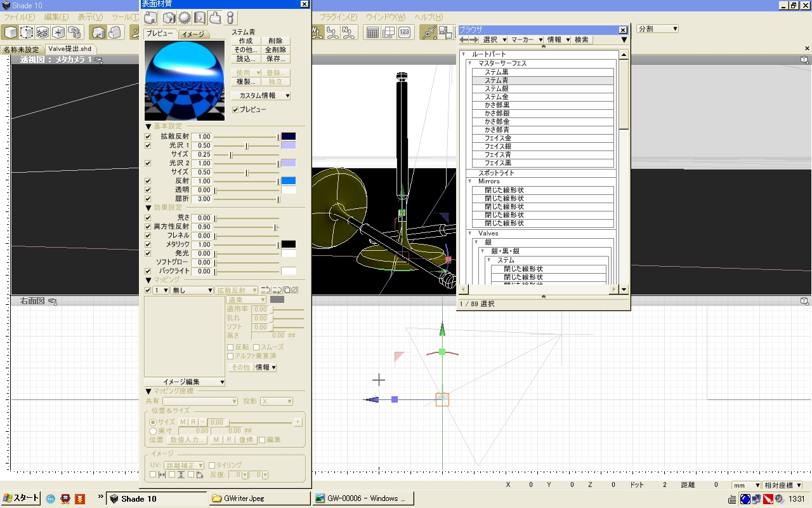The image size is (812, 508).
Task: Open the 分割 dropdown at top right
Action: click(657, 29)
